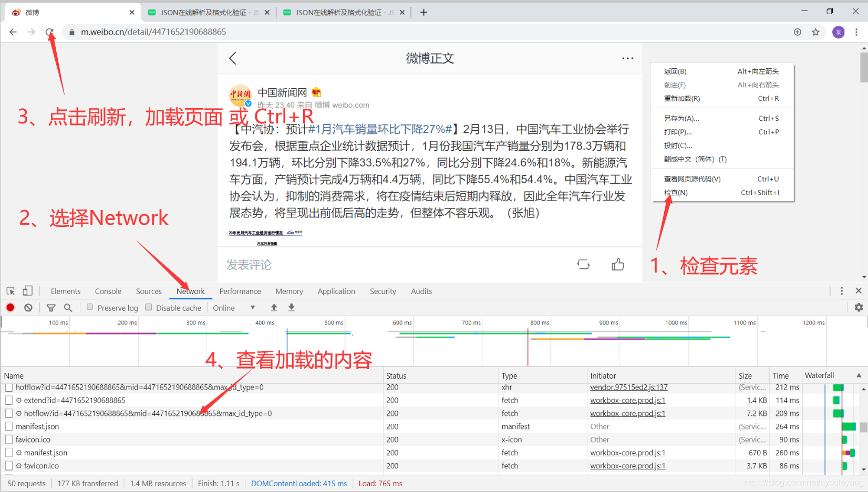Tick checkbox for first favicon.ico row
Image resolution: width=868 pixels, height=492 pixels.
9,439
